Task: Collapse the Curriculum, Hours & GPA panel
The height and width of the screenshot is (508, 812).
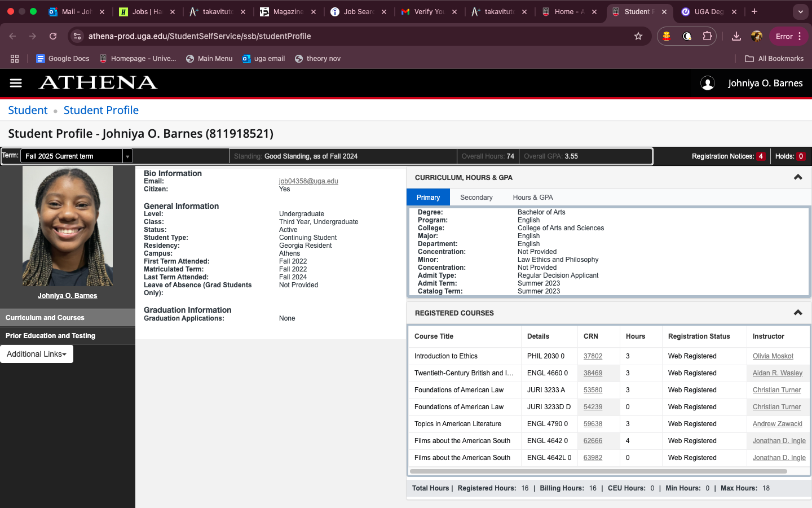Action: (797, 177)
